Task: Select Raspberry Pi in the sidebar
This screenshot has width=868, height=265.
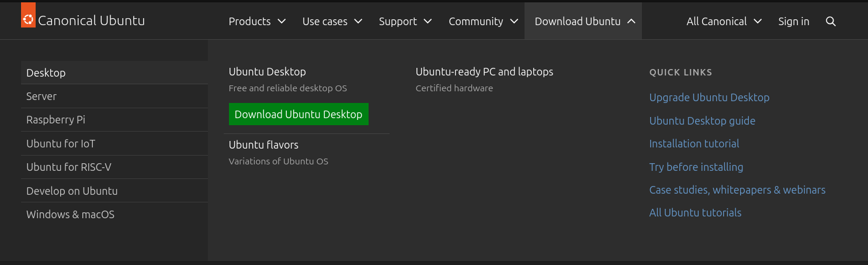Action: 55,120
